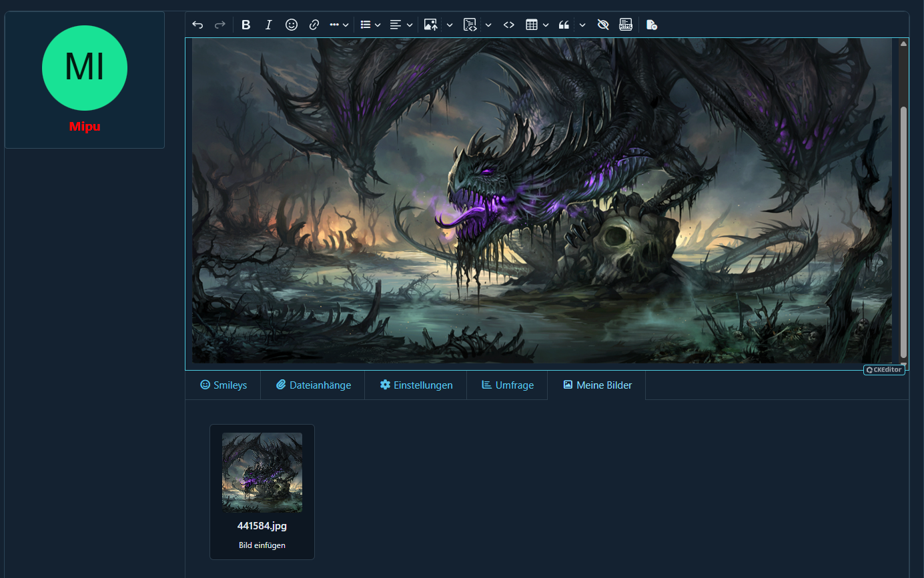The height and width of the screenshot is (578, 924).
Task: Click the Bild einfügen button
Action: point(262,545)
